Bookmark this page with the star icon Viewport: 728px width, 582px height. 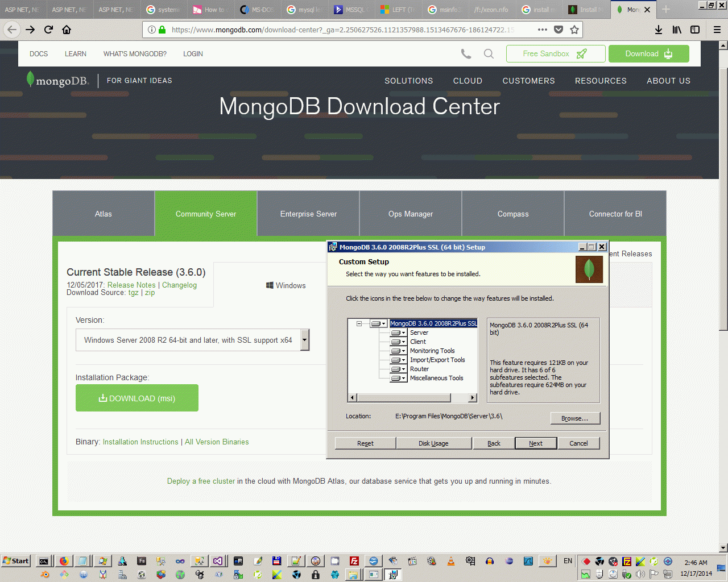574,30
